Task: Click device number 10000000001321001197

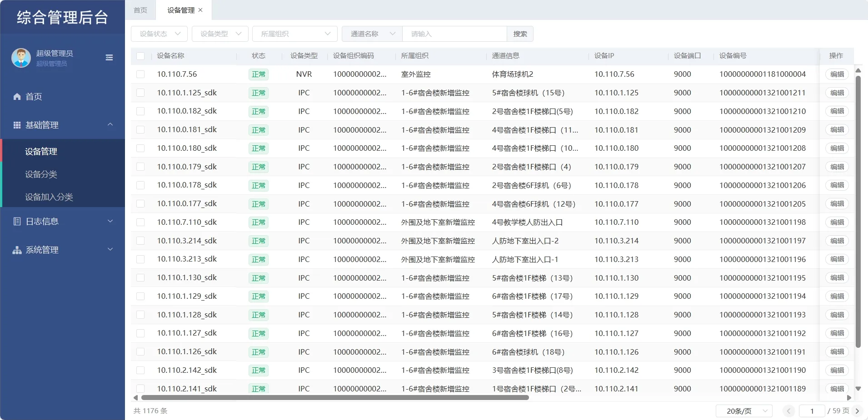Action: (x=763, y=241)
